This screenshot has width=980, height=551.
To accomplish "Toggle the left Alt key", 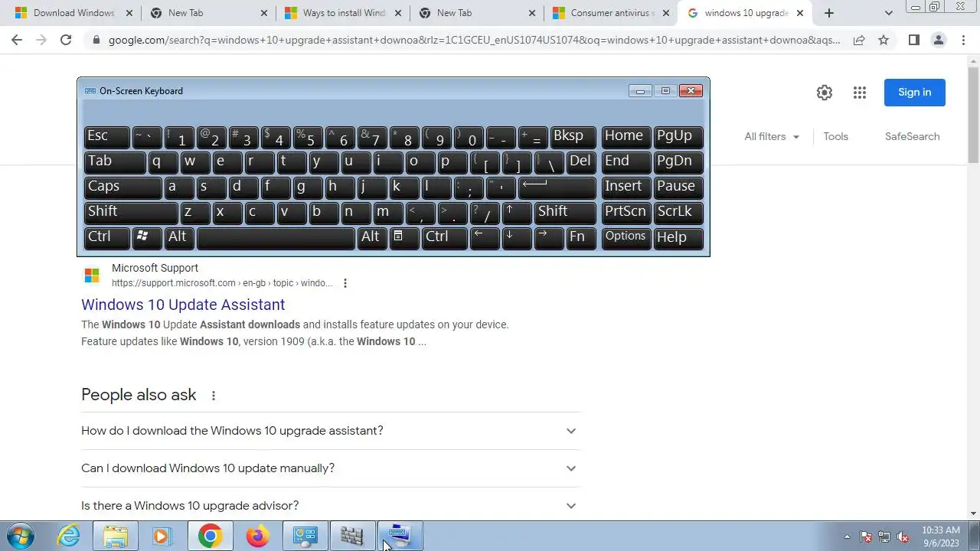I will (x=178, y=238).
